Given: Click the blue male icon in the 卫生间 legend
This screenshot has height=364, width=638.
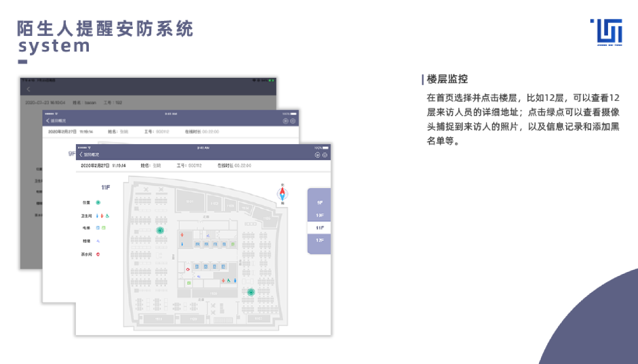Looking at the screenshot, I should (x=97, y=216).
